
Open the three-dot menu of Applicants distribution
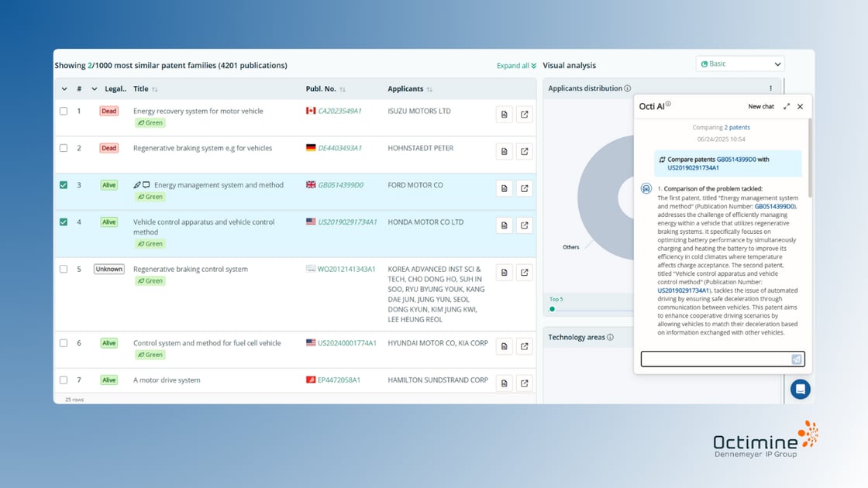point(770,88)
